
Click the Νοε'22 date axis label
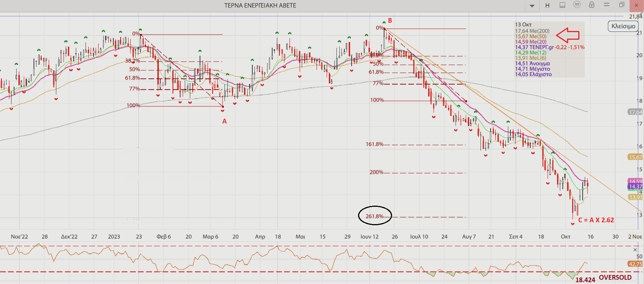(x=19, y=237)
